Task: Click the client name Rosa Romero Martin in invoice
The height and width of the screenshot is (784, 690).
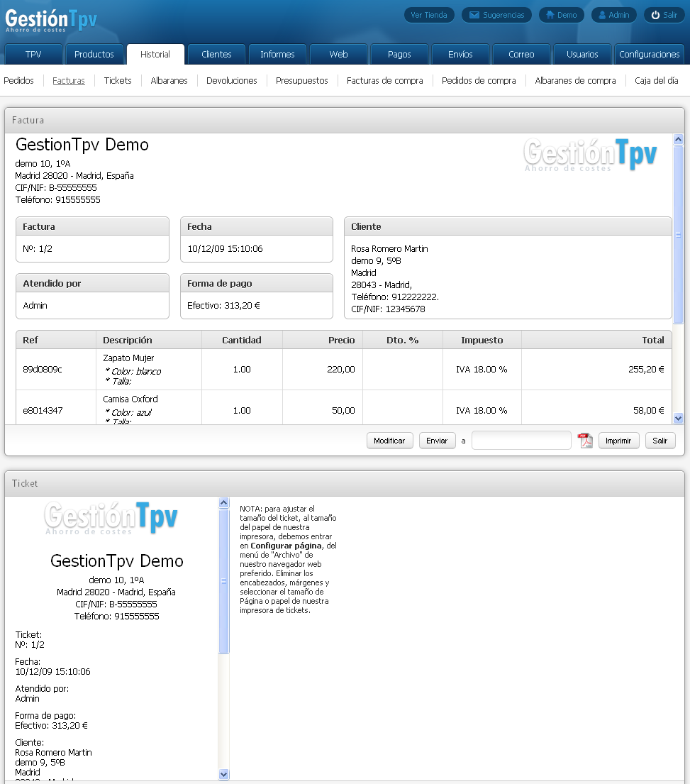Action: pyautogui.click(x=390, y=248)
